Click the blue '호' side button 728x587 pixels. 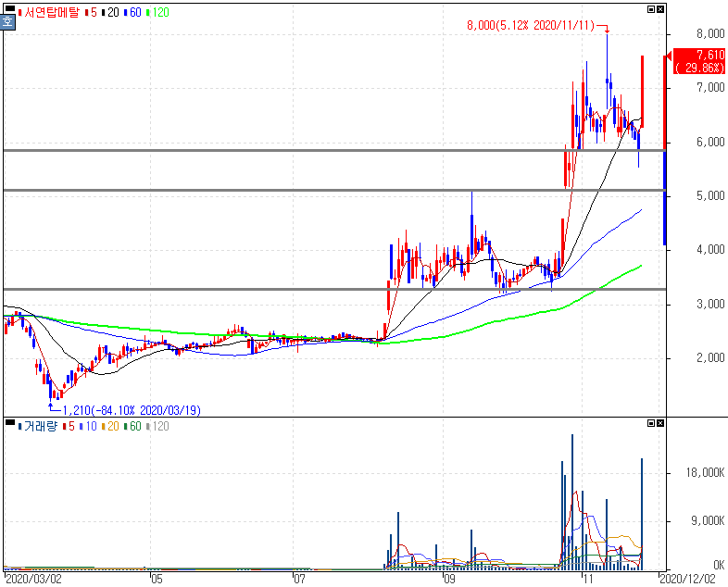pos(7,22)
